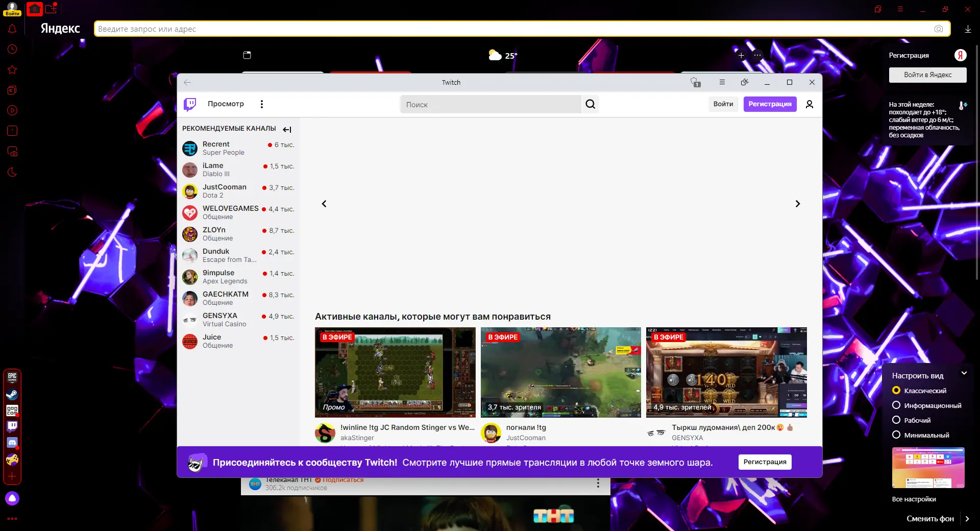The image size is (980, 531).
Task: Click the Сменить фон label
Action: coord(930,519)
